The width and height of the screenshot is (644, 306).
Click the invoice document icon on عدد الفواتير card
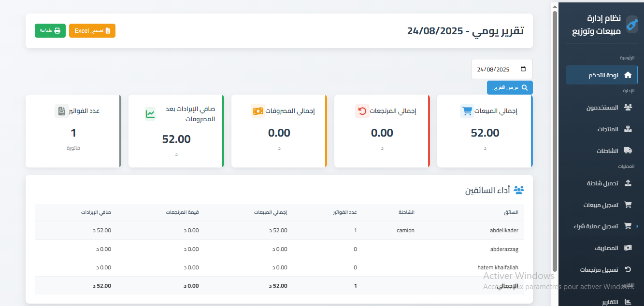coord(62,111)
